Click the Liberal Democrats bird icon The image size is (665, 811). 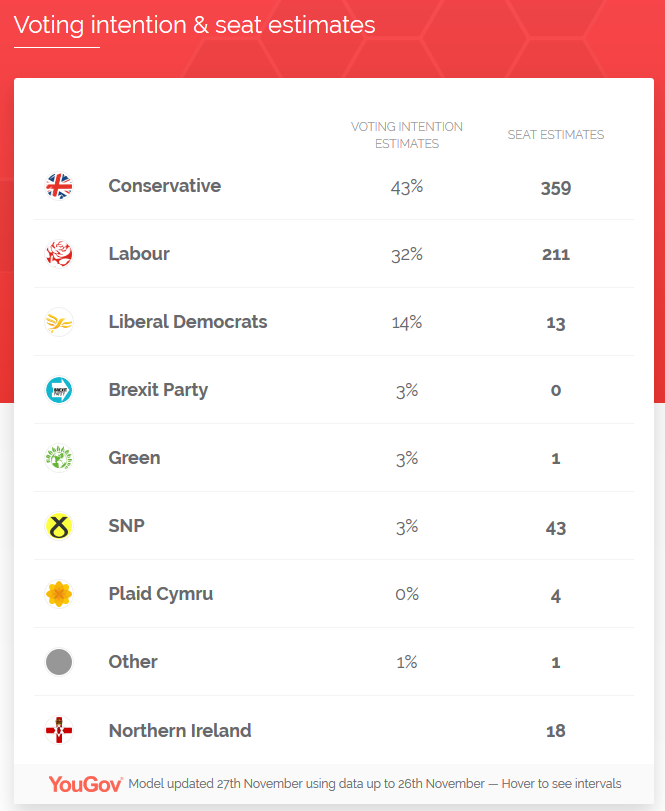pyautogui.click(x=59, y=322)
